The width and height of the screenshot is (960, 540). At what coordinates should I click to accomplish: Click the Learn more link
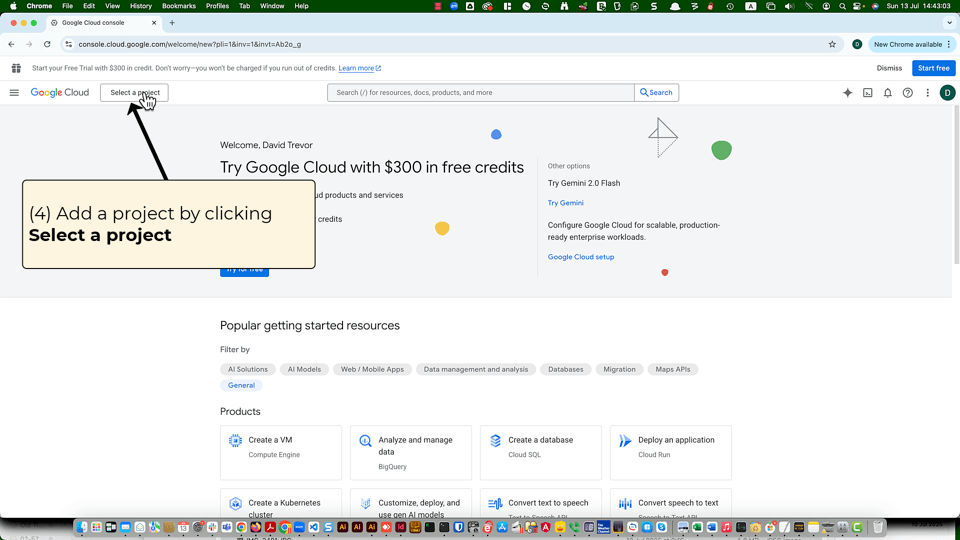[x=359, y=68]
